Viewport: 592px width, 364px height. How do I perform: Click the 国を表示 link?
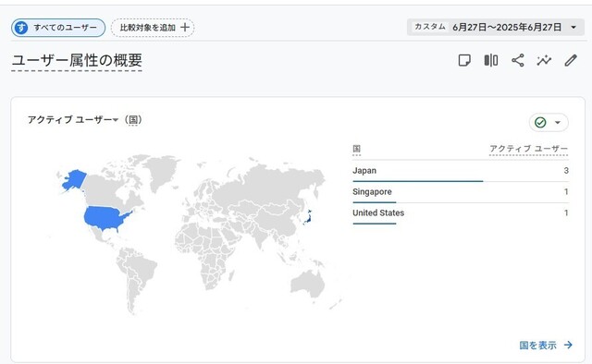click(x=546, y=345)
